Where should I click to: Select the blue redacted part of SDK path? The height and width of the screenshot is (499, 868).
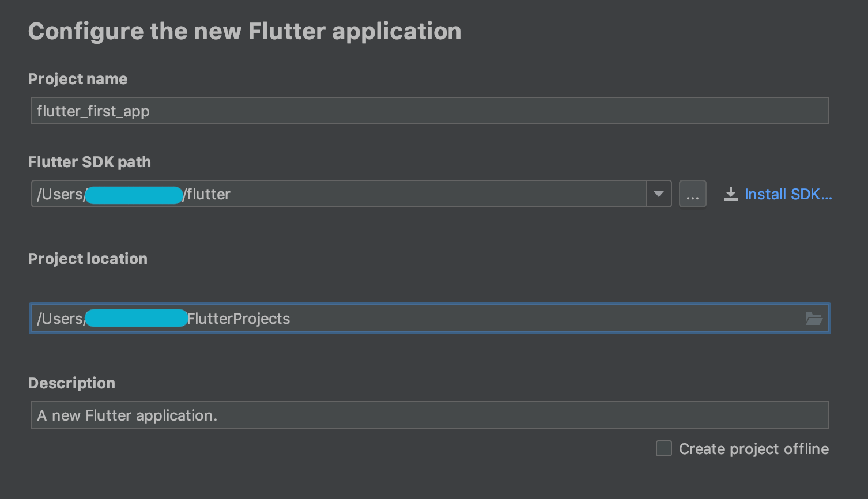tap(134, 195)
